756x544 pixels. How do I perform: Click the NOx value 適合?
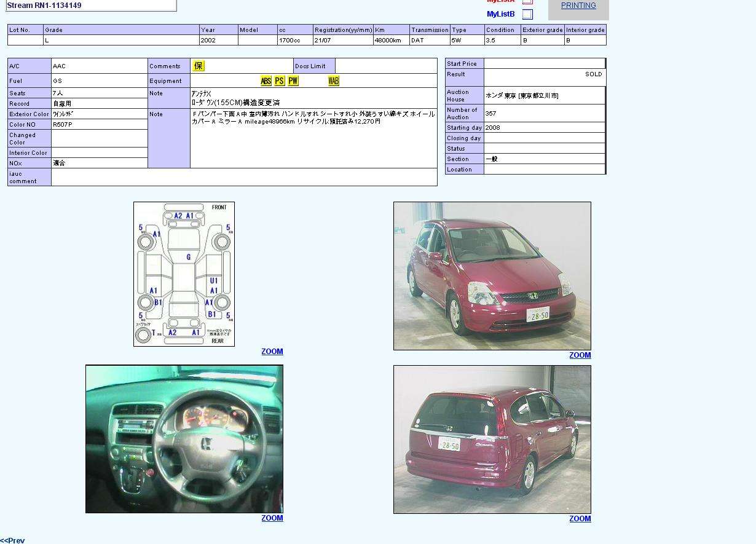59,164
